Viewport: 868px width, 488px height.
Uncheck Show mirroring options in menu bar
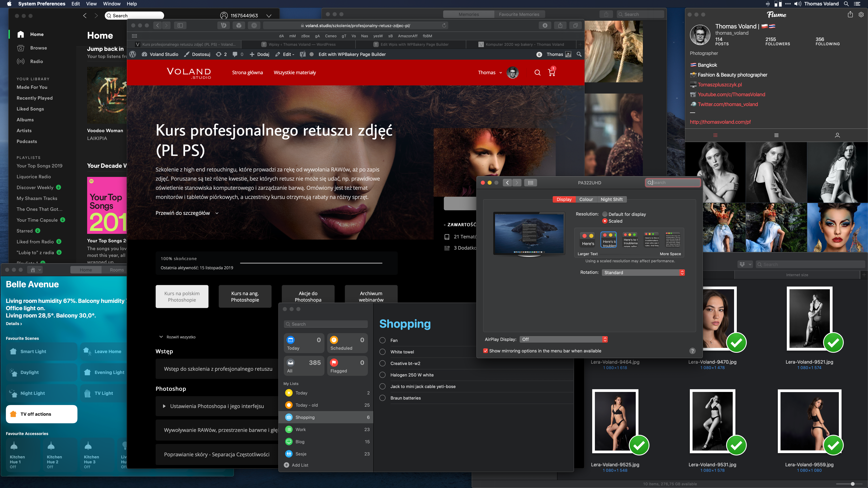[x=486, y=351]
